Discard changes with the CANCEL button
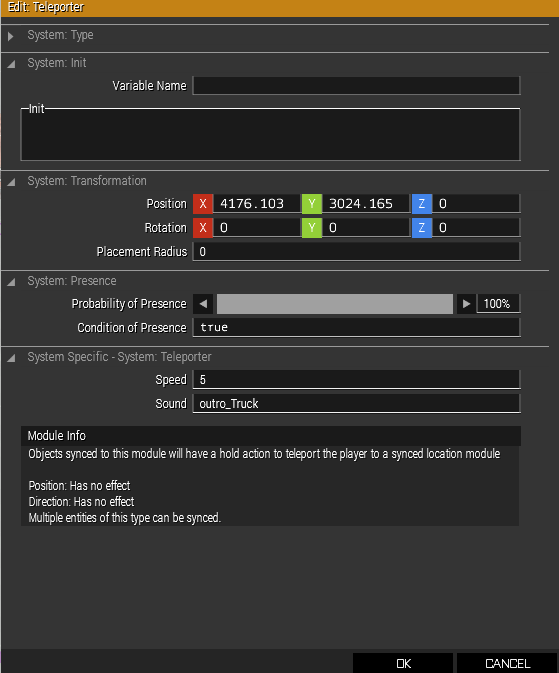The width and height of the screenshot is (559, 673). point(507,663)
